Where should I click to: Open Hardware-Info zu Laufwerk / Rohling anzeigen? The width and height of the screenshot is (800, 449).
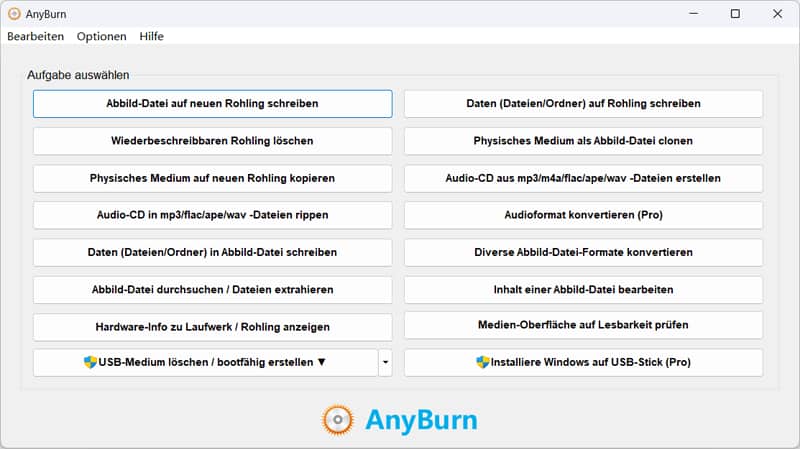tap(212, 327)
